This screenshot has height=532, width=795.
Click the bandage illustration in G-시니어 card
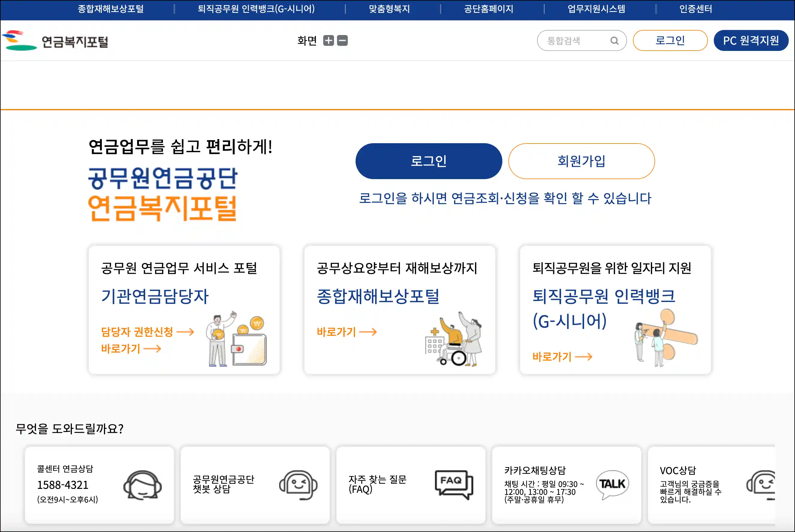[x=666, y=338]
